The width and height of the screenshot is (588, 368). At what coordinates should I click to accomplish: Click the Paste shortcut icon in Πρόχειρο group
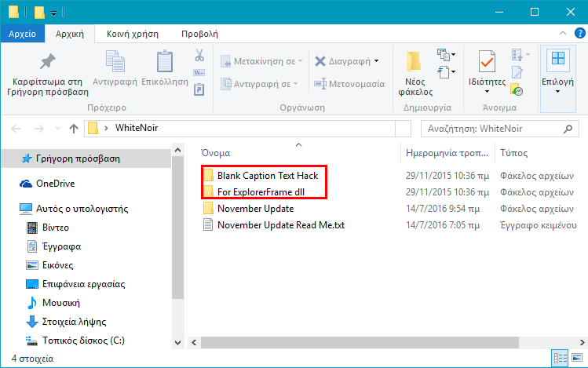click(199, 89)
